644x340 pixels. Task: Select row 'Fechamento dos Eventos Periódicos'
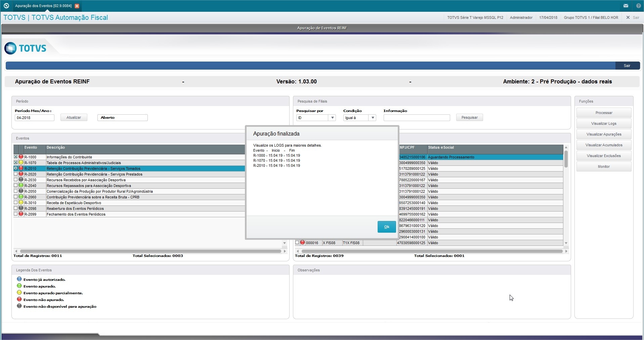click(x=129, y=214)
